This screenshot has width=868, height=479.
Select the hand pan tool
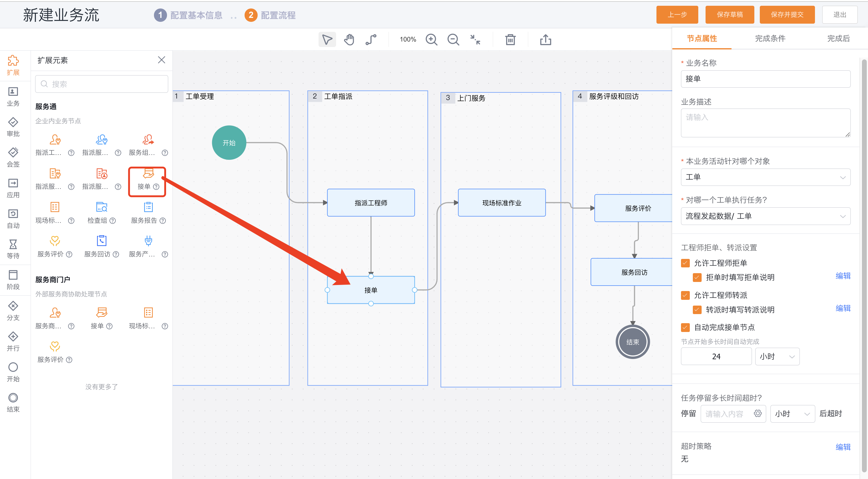click(349, 39)
